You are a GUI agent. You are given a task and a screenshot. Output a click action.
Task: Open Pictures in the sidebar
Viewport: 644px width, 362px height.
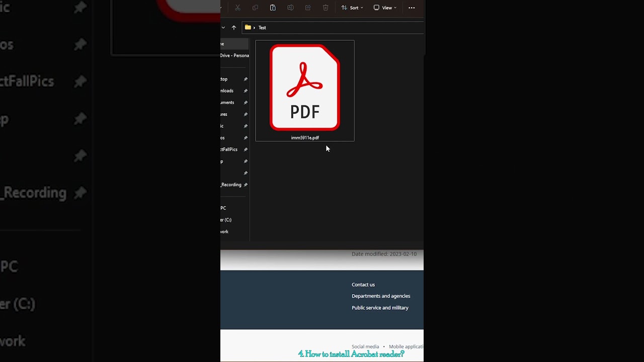[224, 114]
